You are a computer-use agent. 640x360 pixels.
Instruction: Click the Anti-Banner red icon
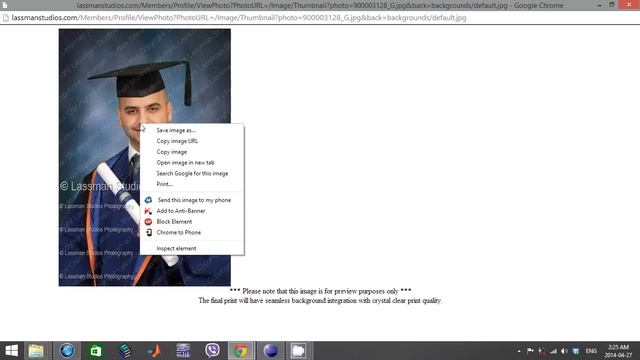click(149, 211)
